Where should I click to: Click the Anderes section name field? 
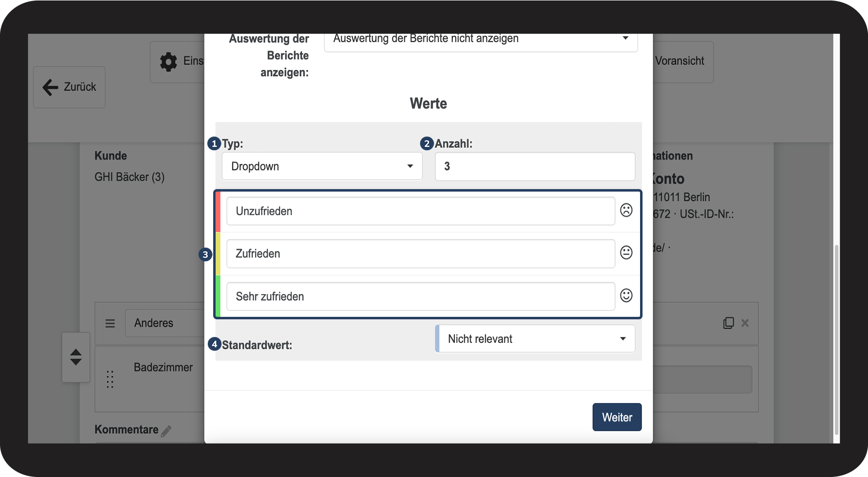coord(165,323)
